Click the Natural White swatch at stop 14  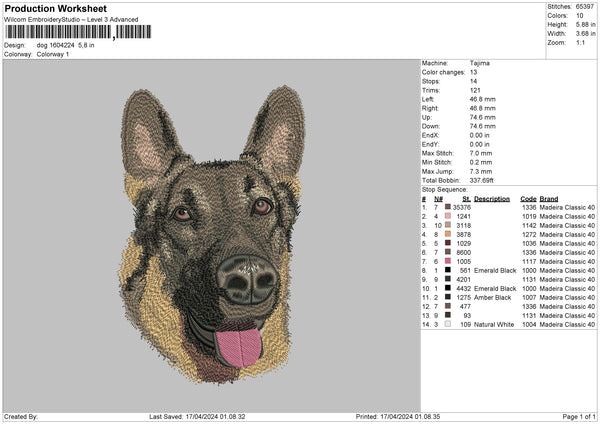pos(448,324)
